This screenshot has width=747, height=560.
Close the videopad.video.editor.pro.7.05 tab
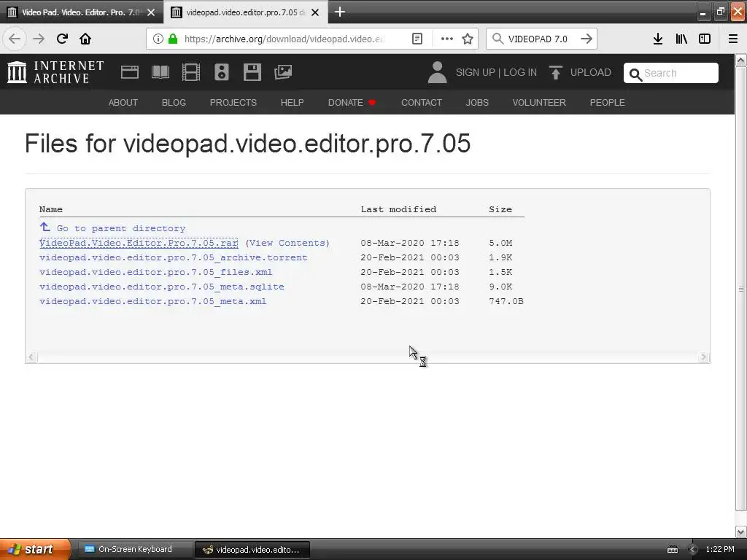pyautogui.click(x=315, y=12)
